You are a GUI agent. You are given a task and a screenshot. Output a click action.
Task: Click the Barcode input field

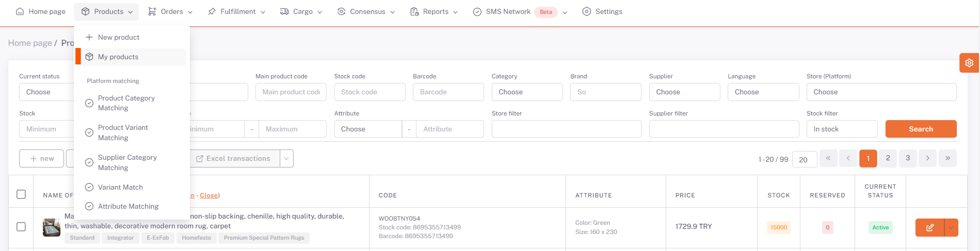click(447, 92)
